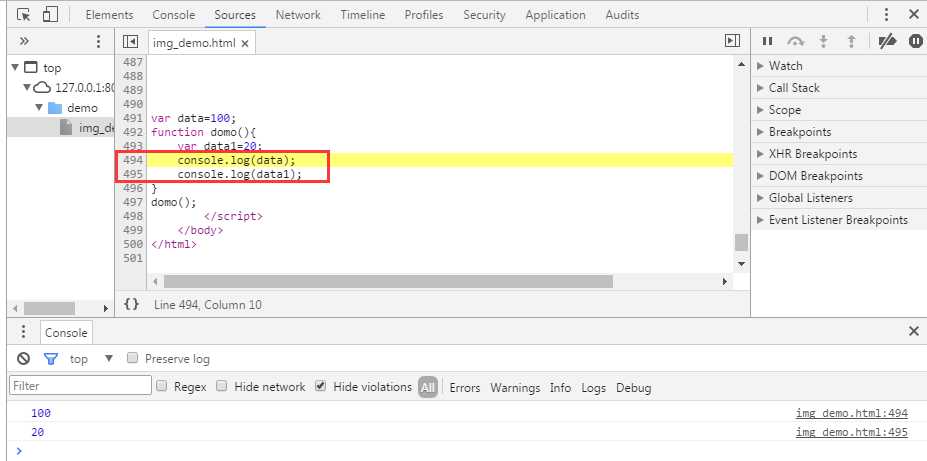Image resolution: width=927 pixels, height=461 pixels.
Task: Click the pretty print braces icon
Action: point(132,304)
